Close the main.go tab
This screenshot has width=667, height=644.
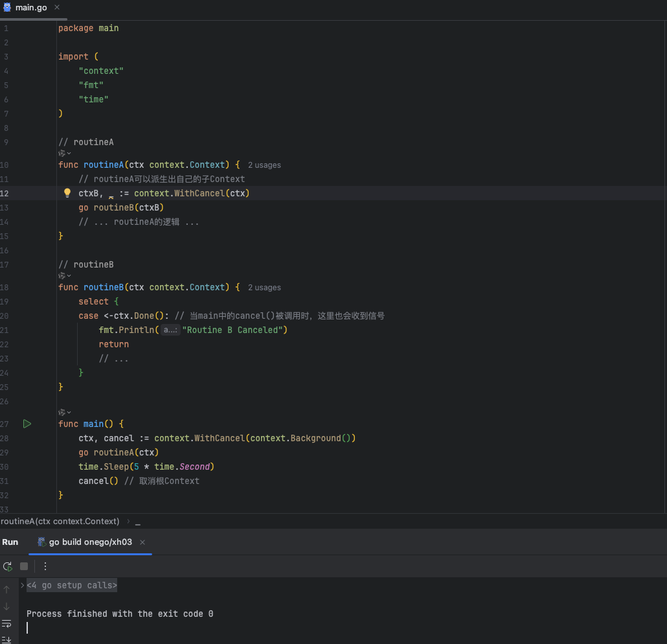pyautogui.click(x=57, y=7)
